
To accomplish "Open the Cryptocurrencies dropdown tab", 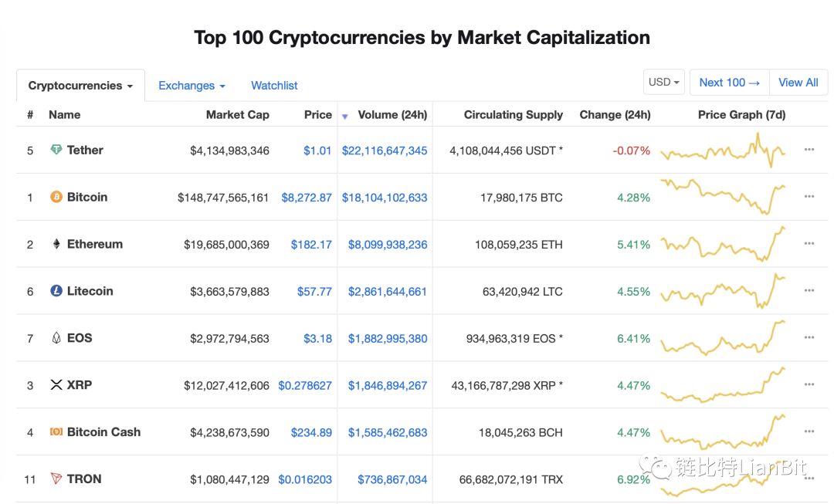I will [x=80, y=86].
